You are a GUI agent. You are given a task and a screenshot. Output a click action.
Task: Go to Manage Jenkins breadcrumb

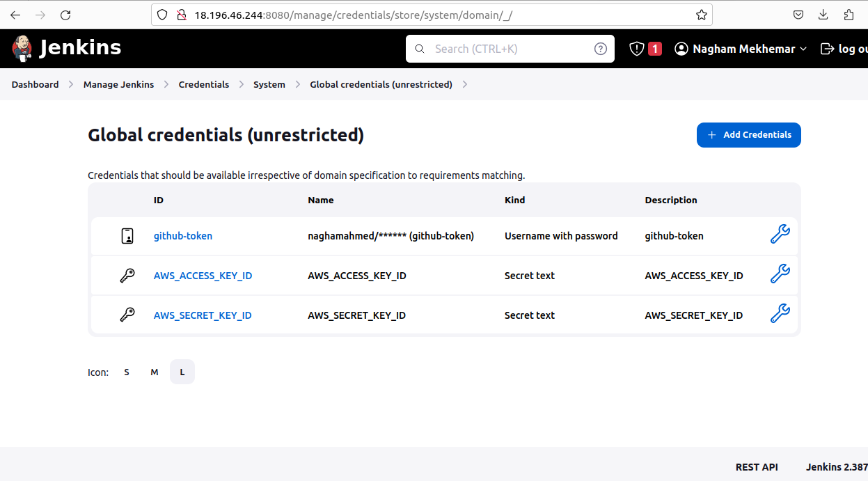tap(118, 84)
